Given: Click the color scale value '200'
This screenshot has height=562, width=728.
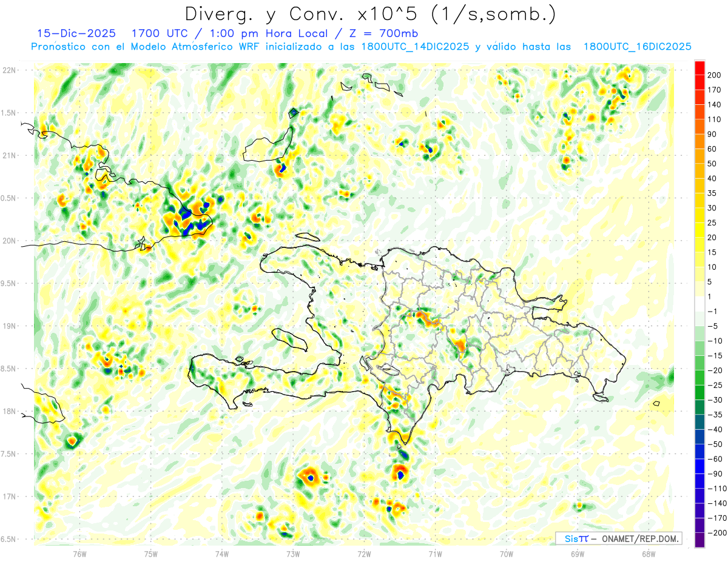Looking at the screenshot, I should click(714, 75).
